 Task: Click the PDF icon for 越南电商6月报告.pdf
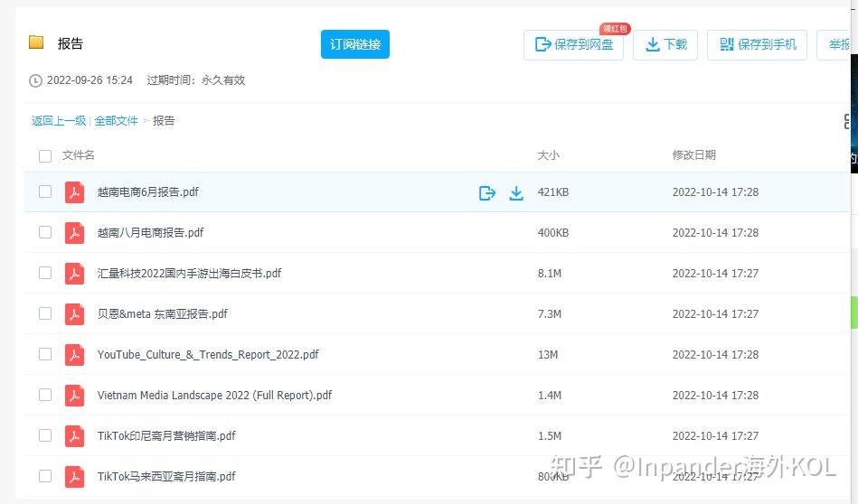click(x=74, y=191)
